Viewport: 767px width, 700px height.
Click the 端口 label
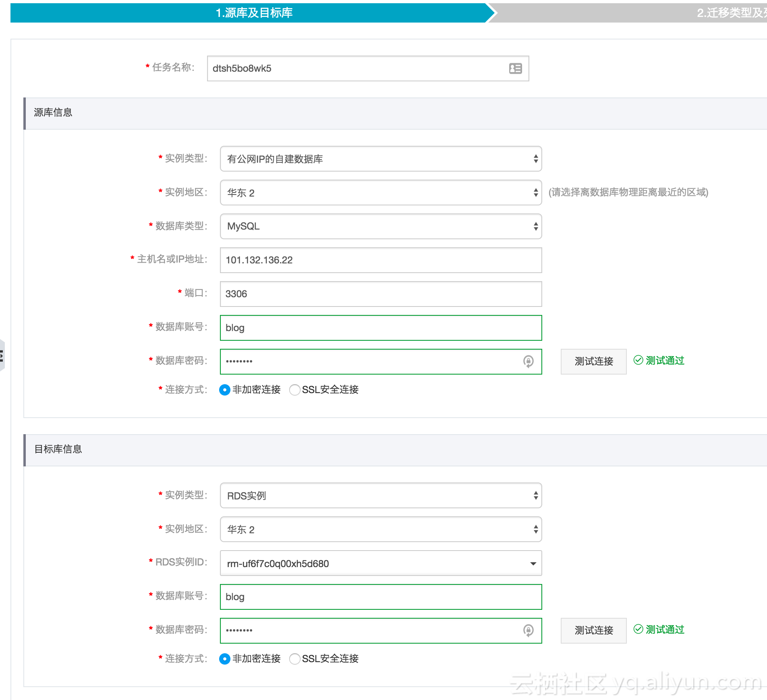[x=196, y=293]
